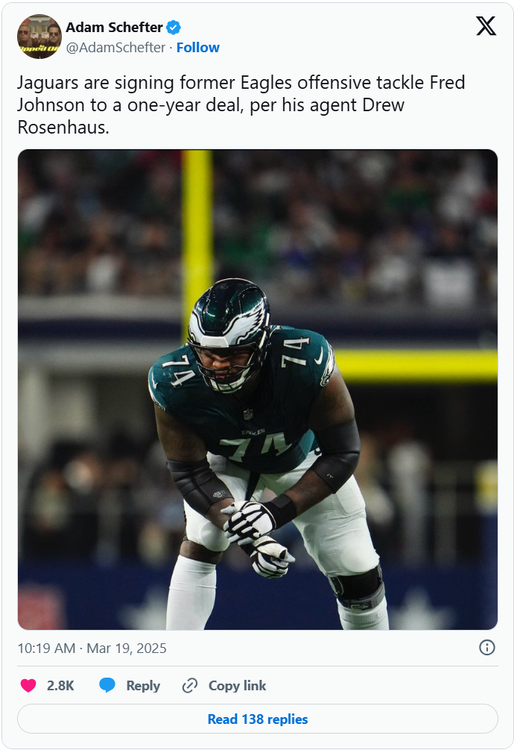Open the tweet info circle icon
This screenshot has height=750, width=514.
[x=487, y=647]
